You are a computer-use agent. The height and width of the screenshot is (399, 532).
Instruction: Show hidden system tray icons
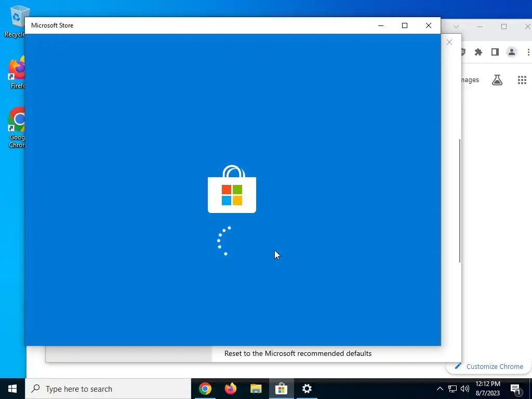[440, 389]
